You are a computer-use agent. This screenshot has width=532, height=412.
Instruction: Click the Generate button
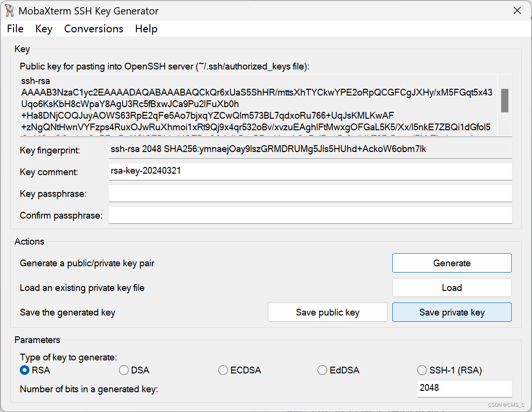pyautogui.click(x=452, y=263)
